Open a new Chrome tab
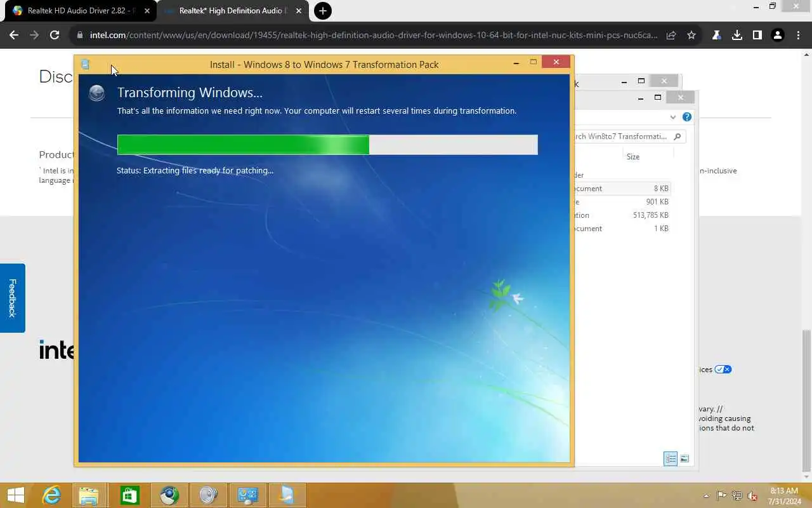812x508 pixels. tap(323, 11)
